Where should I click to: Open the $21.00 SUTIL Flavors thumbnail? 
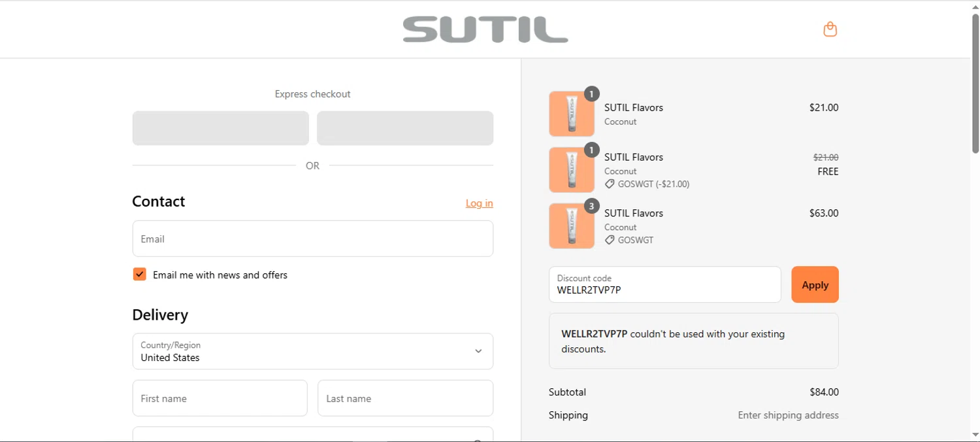pyautogui.click(x=572, y=114)
